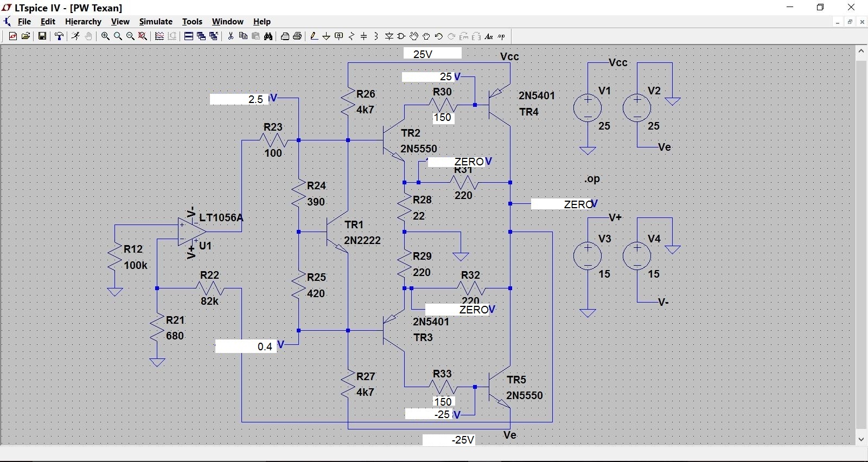Image resolution: width=868 pixels, height=462 pixels.
Task: Click scrollbar up arrow
Action: click(x=861, y=51)
